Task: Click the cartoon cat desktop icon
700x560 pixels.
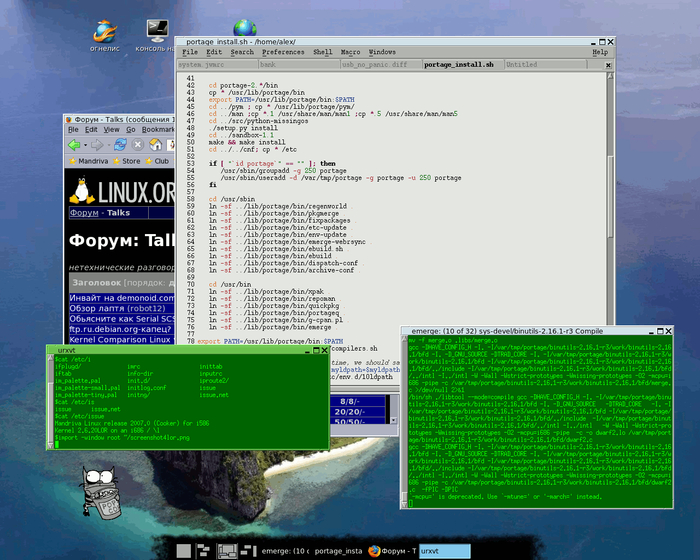Action: coord(101,493)
